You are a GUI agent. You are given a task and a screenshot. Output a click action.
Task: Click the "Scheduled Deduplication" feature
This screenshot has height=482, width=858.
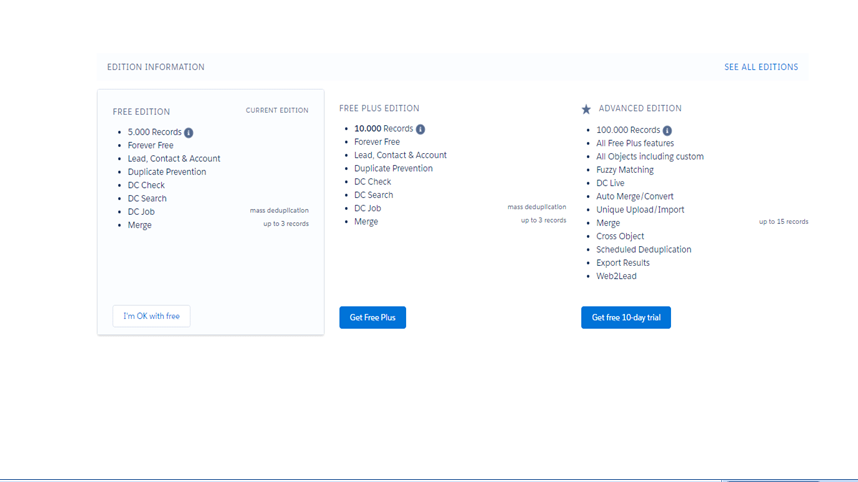(x=644, y=249)
